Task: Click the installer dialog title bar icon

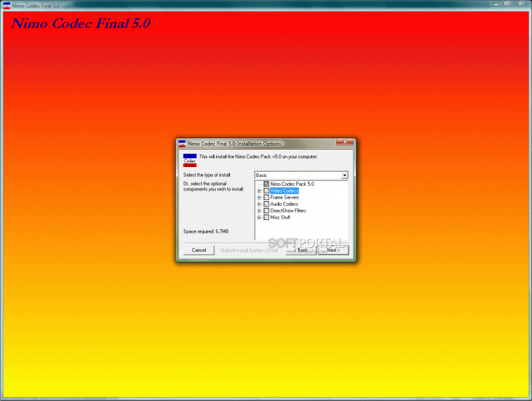Action: [x=182, y=144]
